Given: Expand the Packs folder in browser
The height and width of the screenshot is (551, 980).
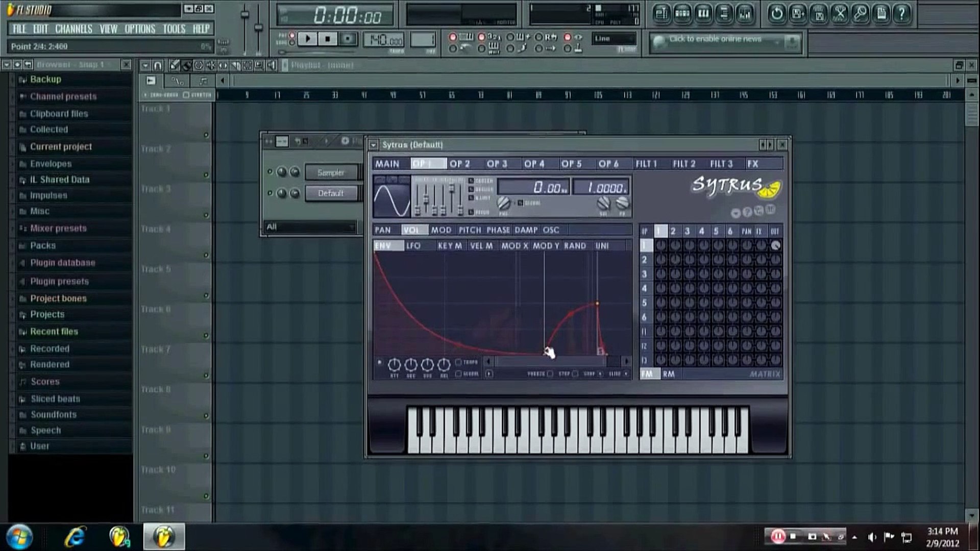Looking at the screenshot, I should (43, 246).
